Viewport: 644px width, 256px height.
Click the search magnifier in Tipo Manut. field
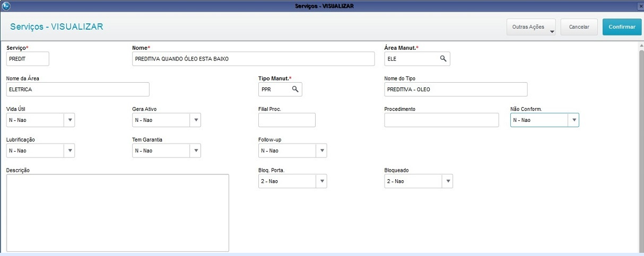coord(295,90)
